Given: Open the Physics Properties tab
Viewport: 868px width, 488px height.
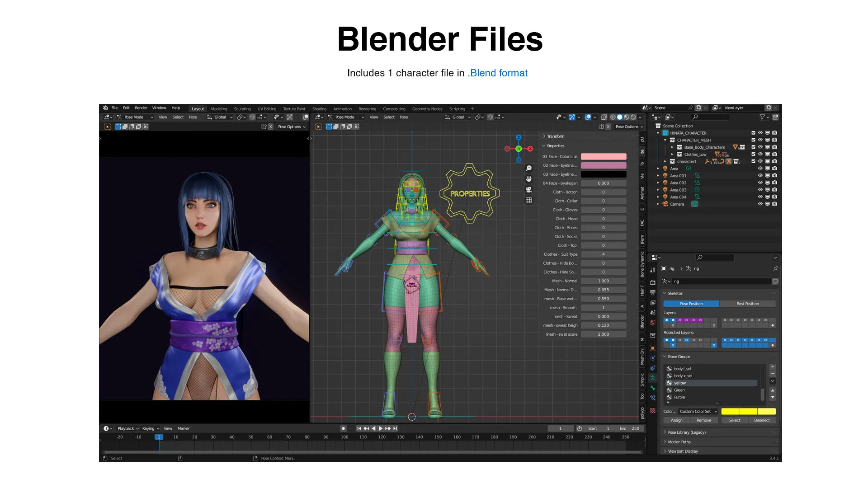Looking at the screenshot, I should (653, 358).
